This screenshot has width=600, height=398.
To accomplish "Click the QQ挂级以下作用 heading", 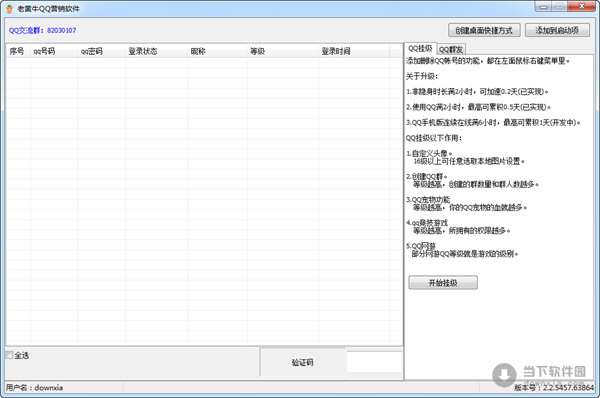I will pyautogui.click(x=434, y=138).
